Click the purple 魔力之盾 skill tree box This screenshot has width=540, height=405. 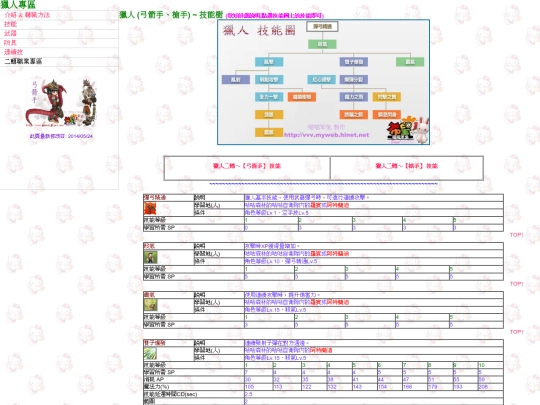click(x=354, y=97)
